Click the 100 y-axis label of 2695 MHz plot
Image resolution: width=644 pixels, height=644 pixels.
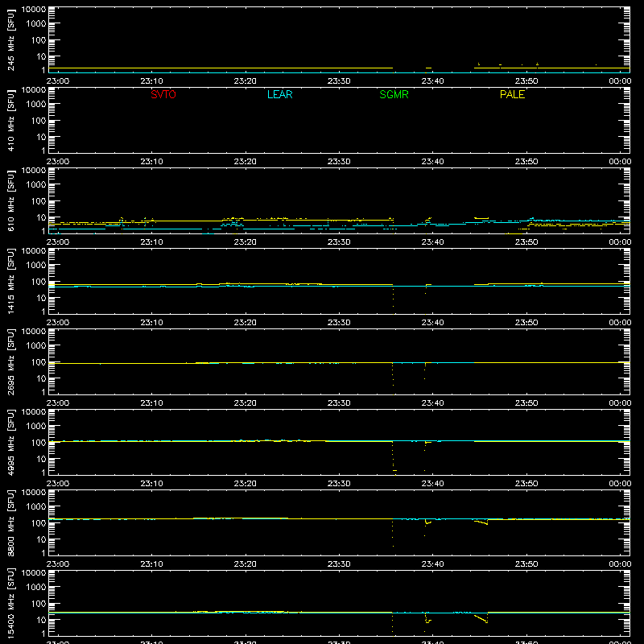[x=39, y=362]
